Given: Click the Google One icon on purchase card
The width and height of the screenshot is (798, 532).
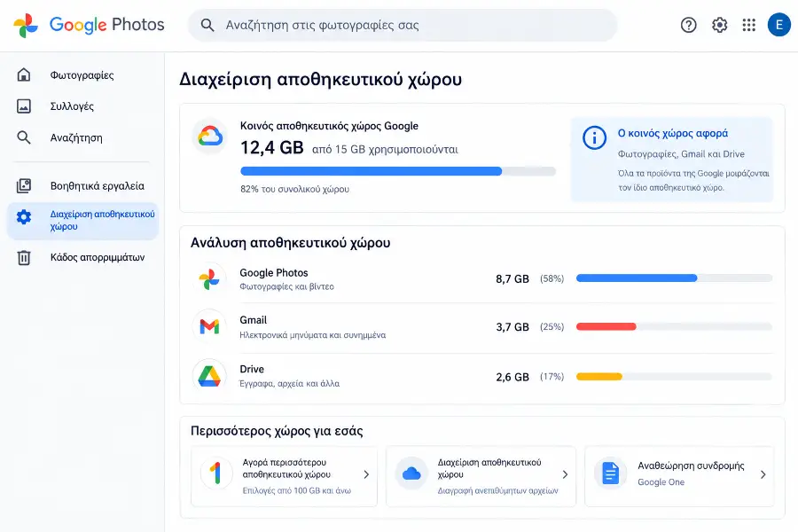Looking at the screenshot, I should [217, 473].
